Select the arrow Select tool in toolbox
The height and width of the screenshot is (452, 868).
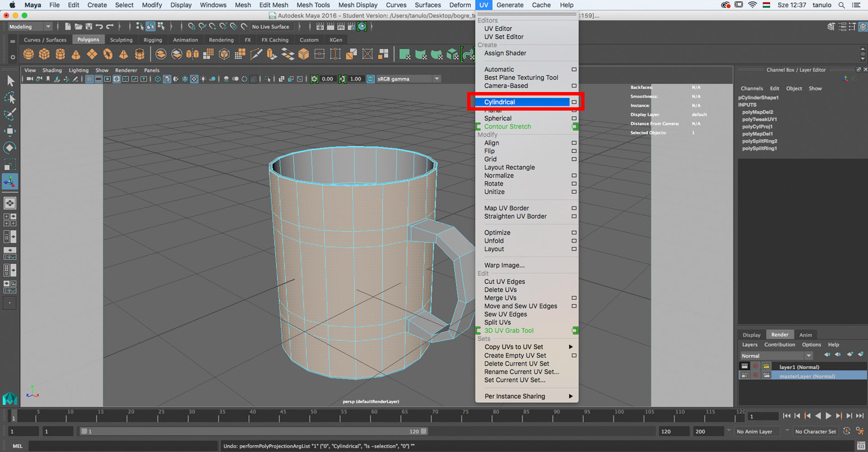point(10,81)
